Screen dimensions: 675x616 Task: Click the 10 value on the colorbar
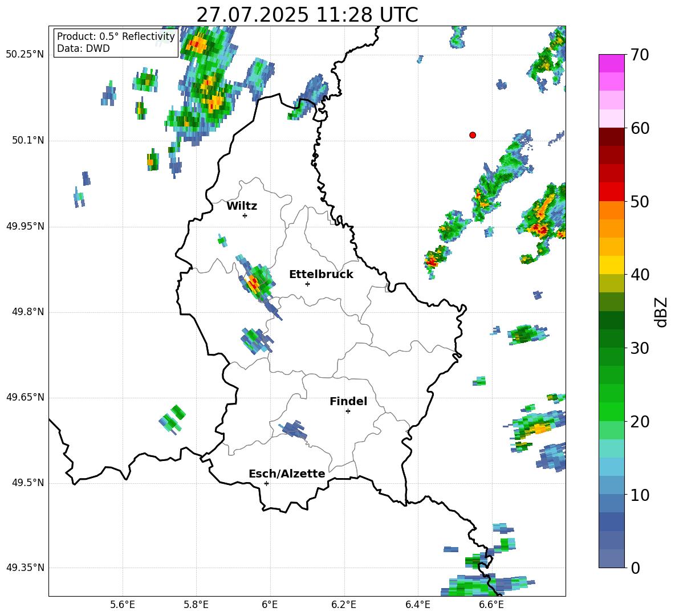point(640,495)
